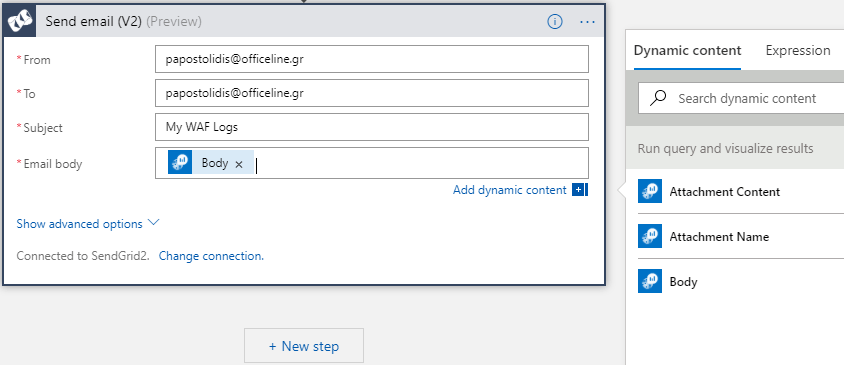Click the Attachment Content icon
The image size is (844, 365).
click(650, 192)
